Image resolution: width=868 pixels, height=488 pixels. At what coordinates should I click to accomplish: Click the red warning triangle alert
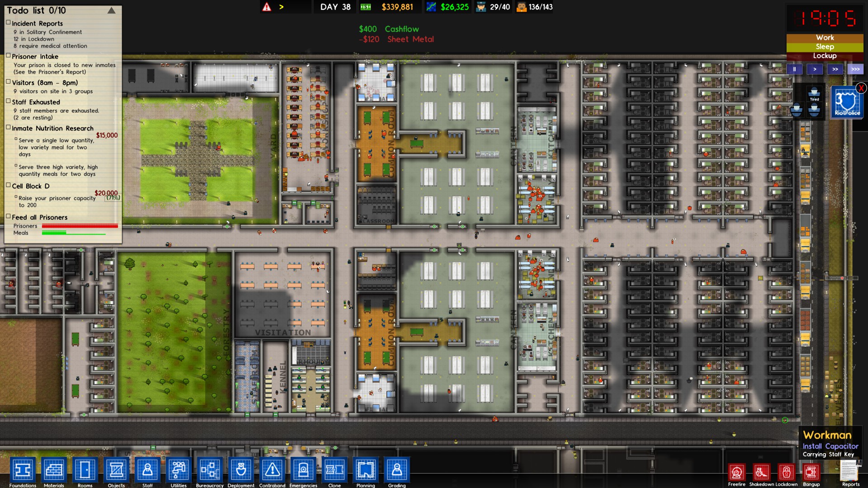click(x=267, y=7)
